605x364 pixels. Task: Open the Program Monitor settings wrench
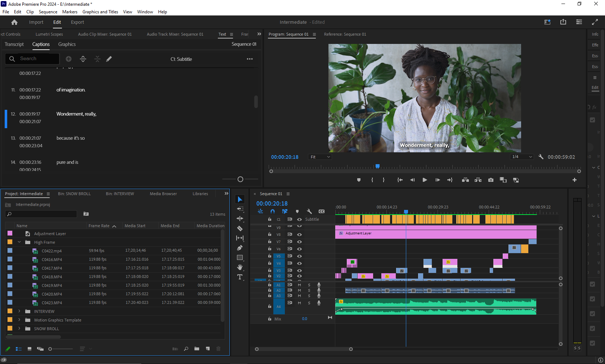tap(541, 157)
